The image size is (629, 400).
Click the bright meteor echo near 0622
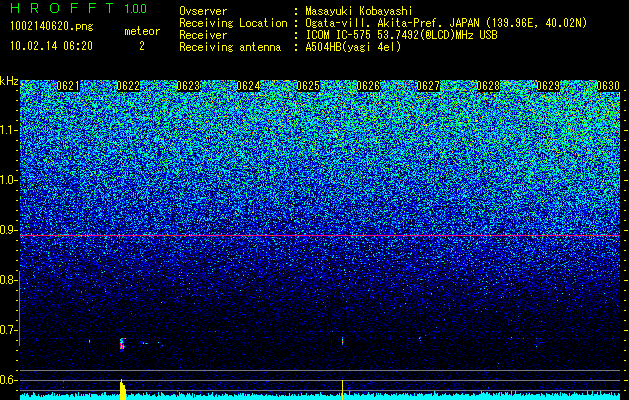(122, 344)
